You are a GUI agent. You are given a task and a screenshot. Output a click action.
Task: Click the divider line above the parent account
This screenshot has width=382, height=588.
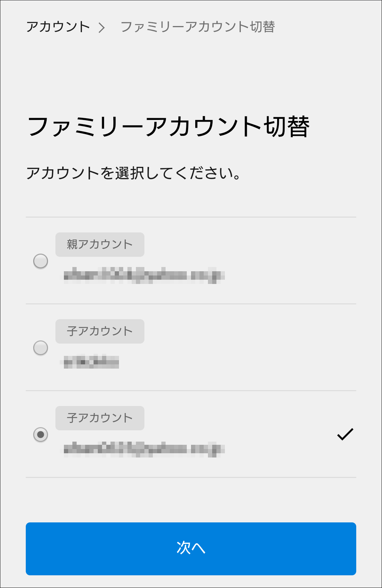[x=191, y=217]
